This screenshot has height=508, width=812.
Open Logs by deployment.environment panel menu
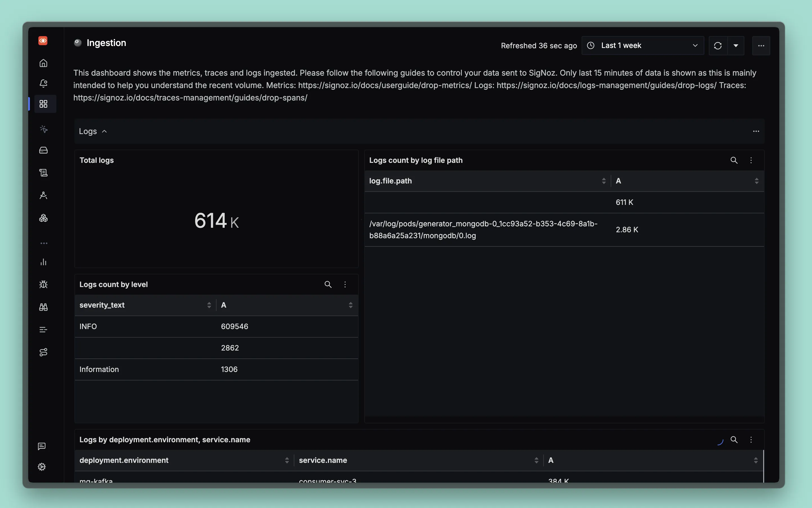coord(751,440)
